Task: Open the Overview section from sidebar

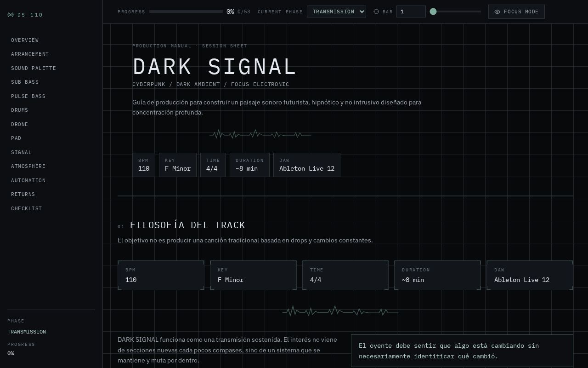Action: pos(25,40)
